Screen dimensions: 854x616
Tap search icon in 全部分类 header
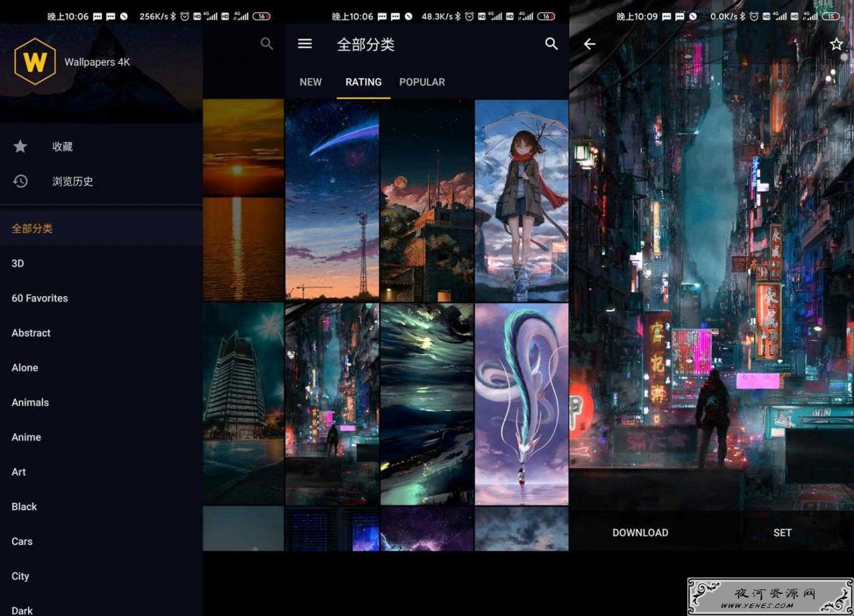(x=551, y=44)
